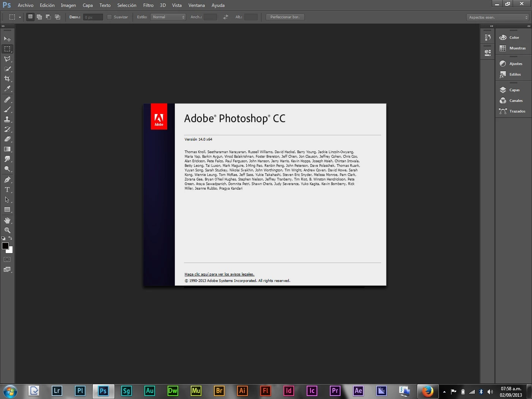Open the Filtro menu
532x399 pixels.
click(148, 5)
